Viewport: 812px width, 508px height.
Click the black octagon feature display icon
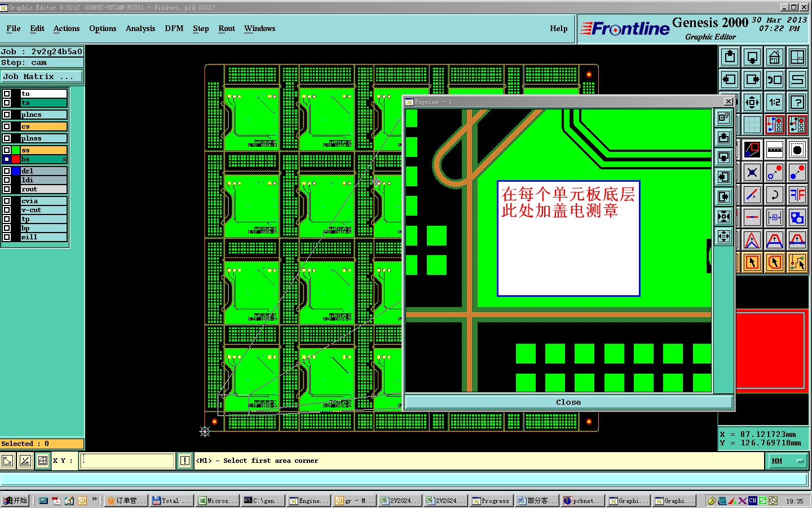[x=797, y=150]
